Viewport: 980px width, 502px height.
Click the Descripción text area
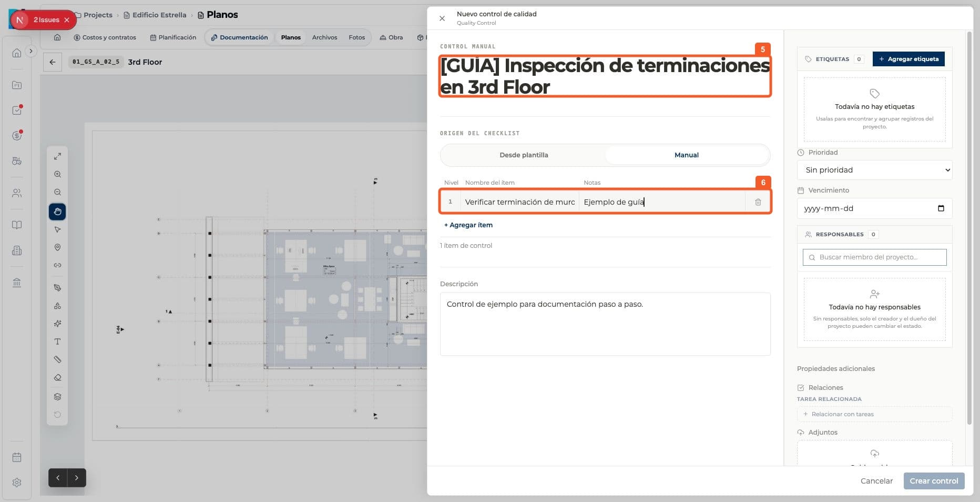(605, 324)
